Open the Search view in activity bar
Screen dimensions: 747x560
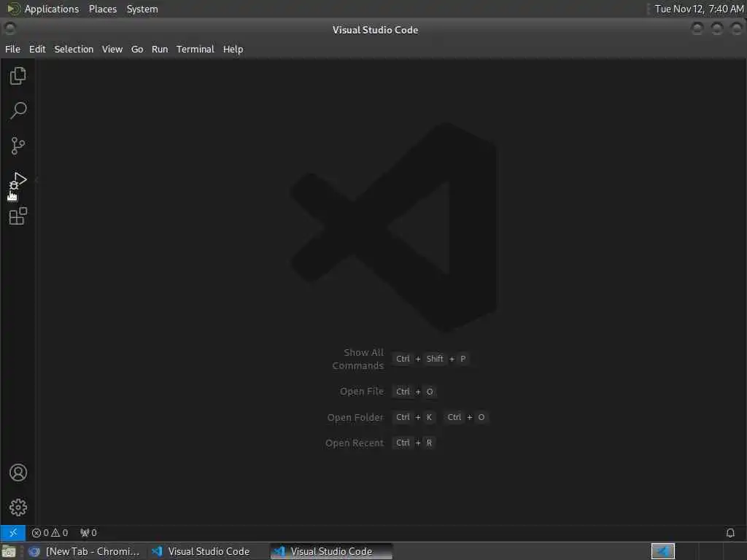tap(18, 111)
